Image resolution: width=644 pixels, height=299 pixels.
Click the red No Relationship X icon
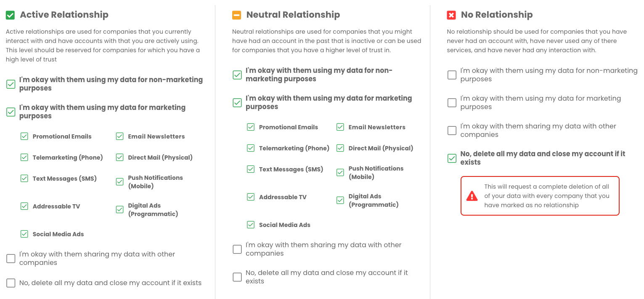(451, 15)
